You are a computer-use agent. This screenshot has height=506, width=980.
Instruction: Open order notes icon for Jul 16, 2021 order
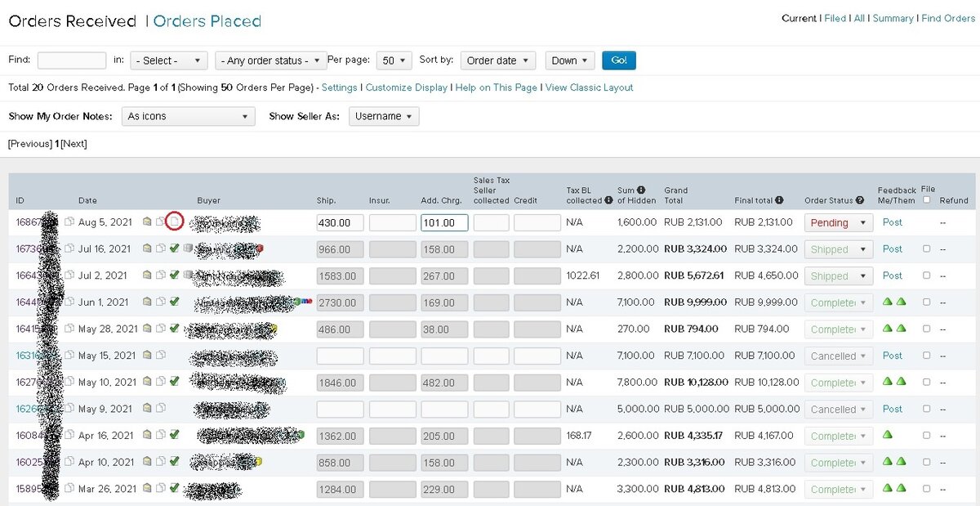pos(160,249)
